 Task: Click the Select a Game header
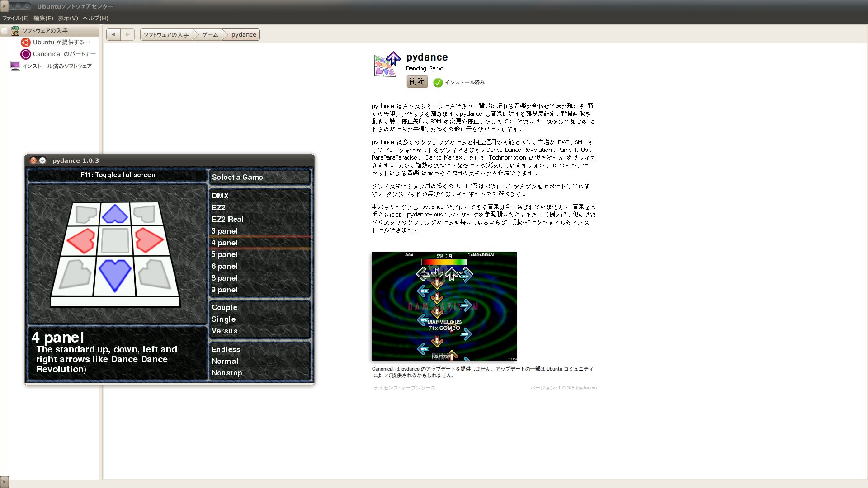[237, 177]
